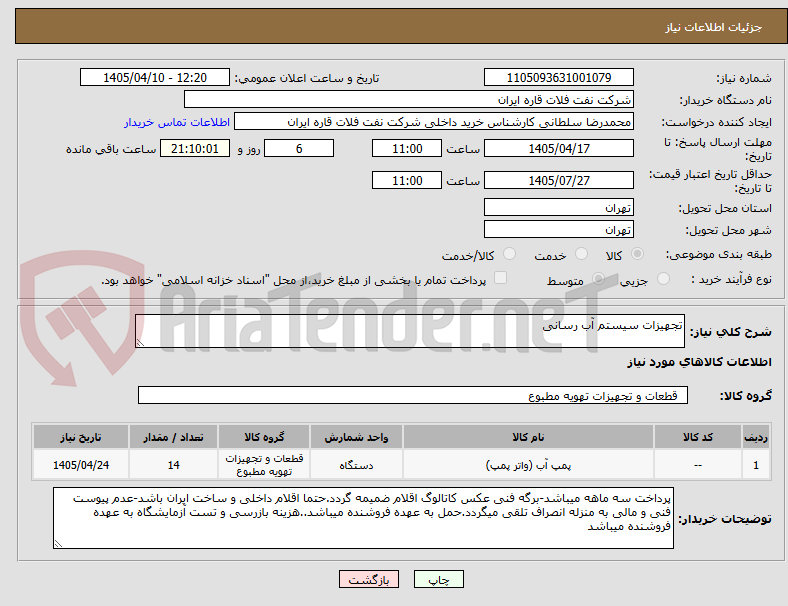Click the تاریخ نیاز column header
The width and height of the screenshot is (788, 606).
(x=81, y=437)
